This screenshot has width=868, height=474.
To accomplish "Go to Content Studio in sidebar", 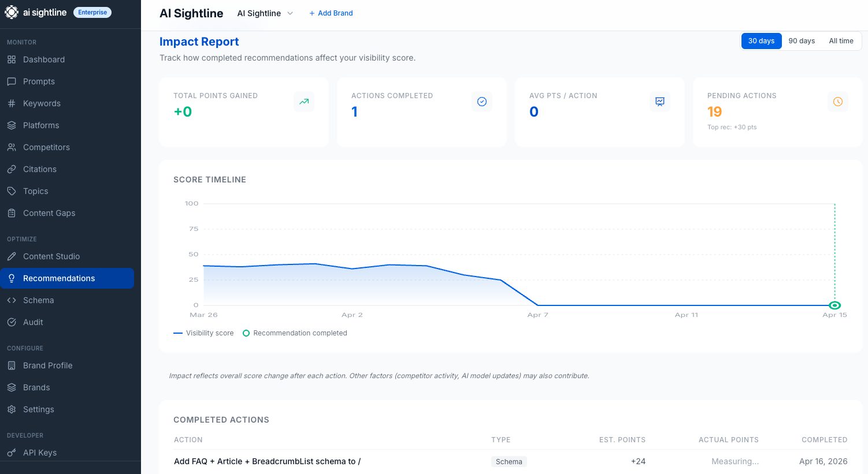I will coord(51,256).
